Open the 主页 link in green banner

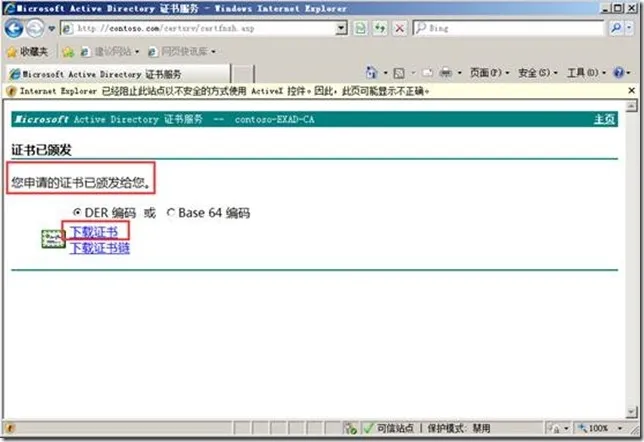604,120
